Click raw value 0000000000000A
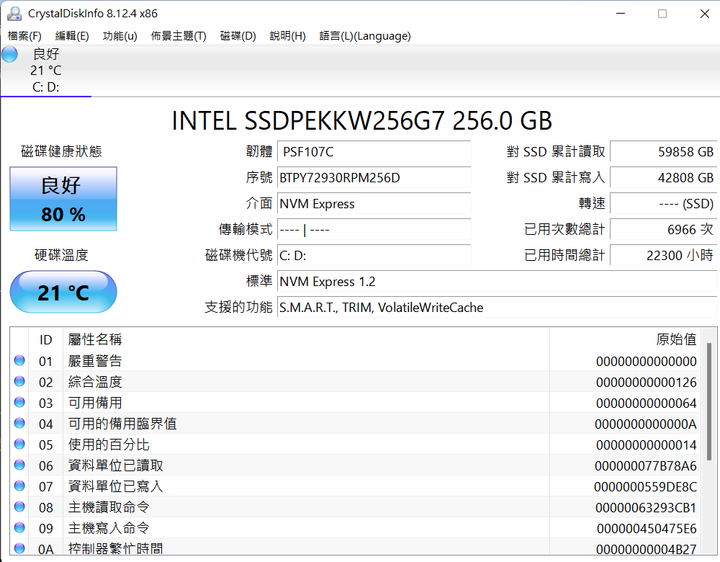Screen dimensions: 720x562 pos(646,424)
